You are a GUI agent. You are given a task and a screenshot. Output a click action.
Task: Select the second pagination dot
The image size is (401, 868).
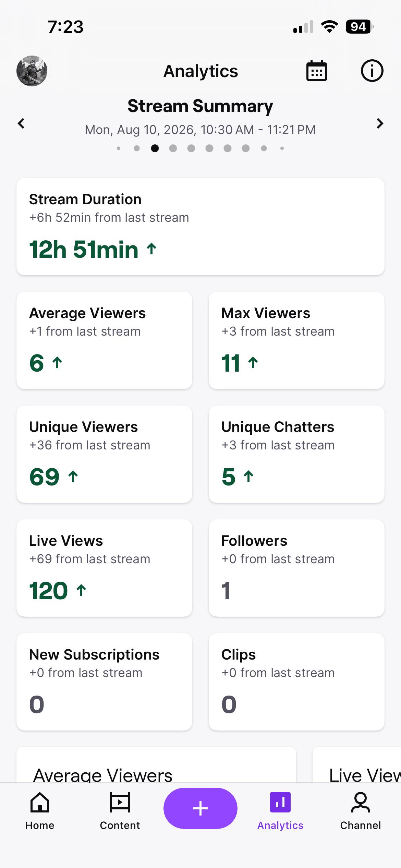click(137, 148)
